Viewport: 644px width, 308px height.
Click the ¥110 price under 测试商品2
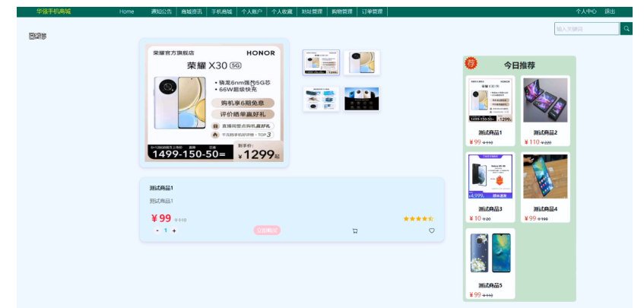pos(532,142)
